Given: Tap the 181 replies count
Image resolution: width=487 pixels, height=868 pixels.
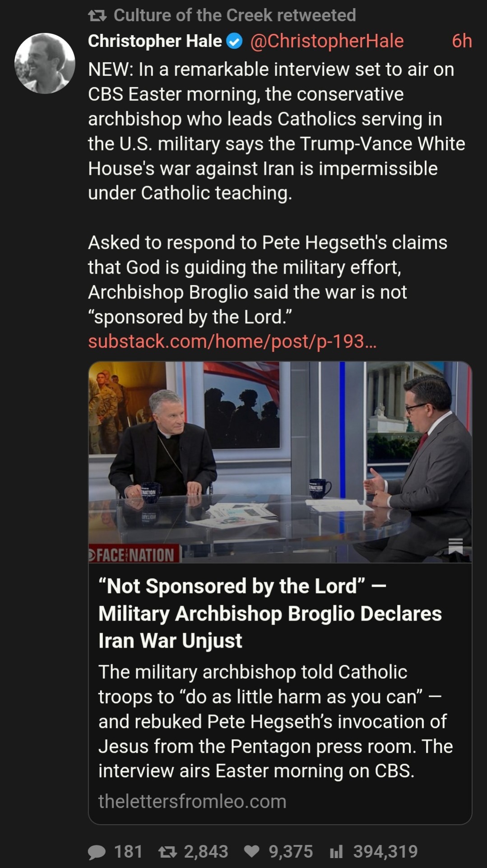Looking at the screenshot, I should click(128, 852).
